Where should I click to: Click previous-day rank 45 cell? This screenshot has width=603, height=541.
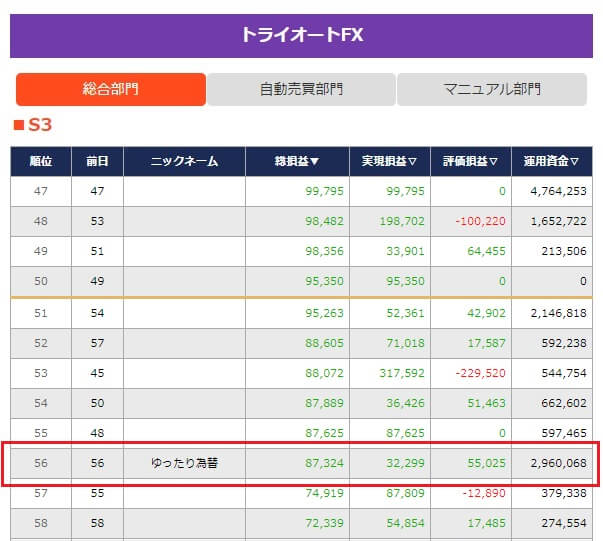click(x=97, y=373)
